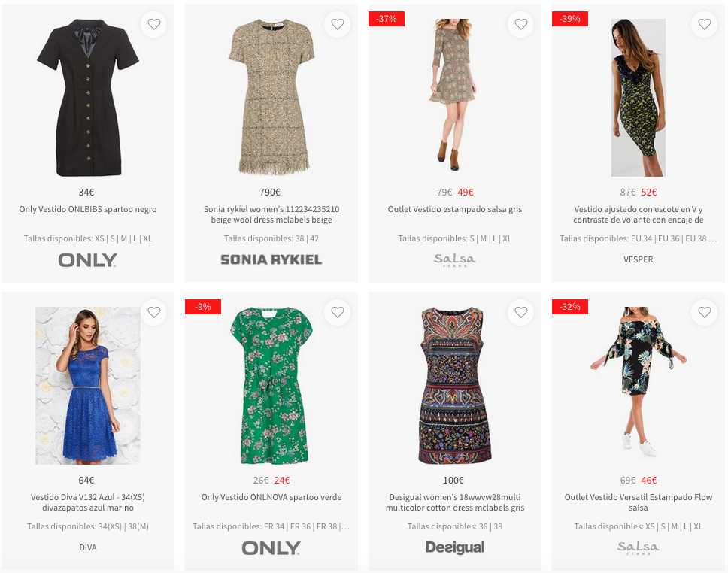Open 'Outlet Vestido estampado salsa gris' link
Viewport: 728px width, 573px height.
[455, 209]
